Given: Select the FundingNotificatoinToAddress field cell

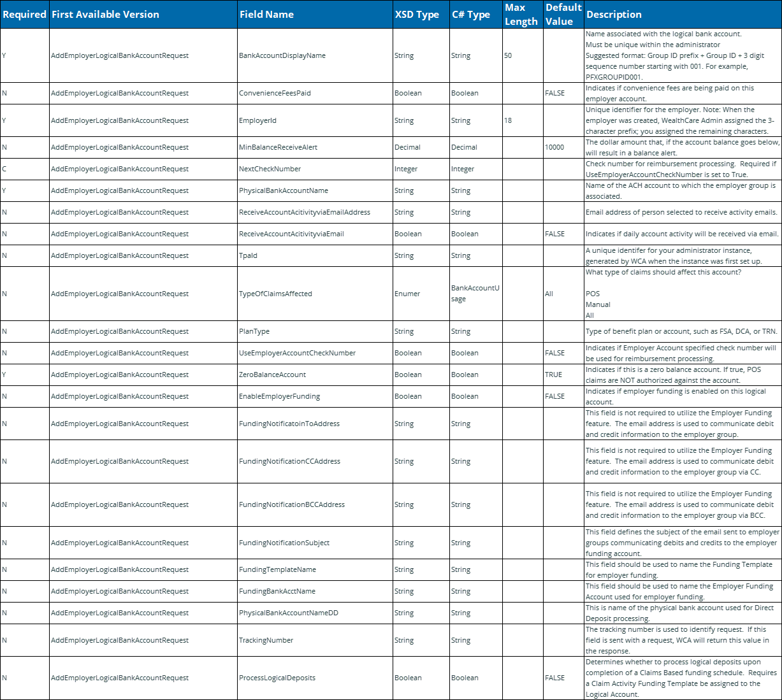Looking at the screenshot, I should coord(315,424).
